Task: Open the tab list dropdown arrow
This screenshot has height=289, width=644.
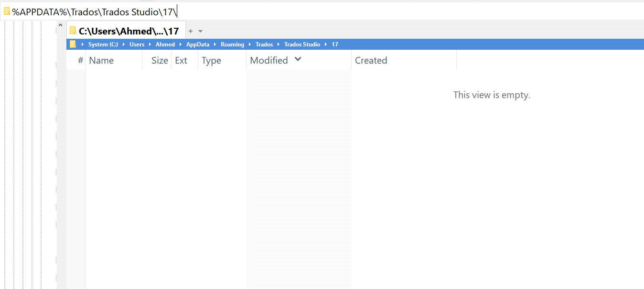Action: click(x=200, y=31)
